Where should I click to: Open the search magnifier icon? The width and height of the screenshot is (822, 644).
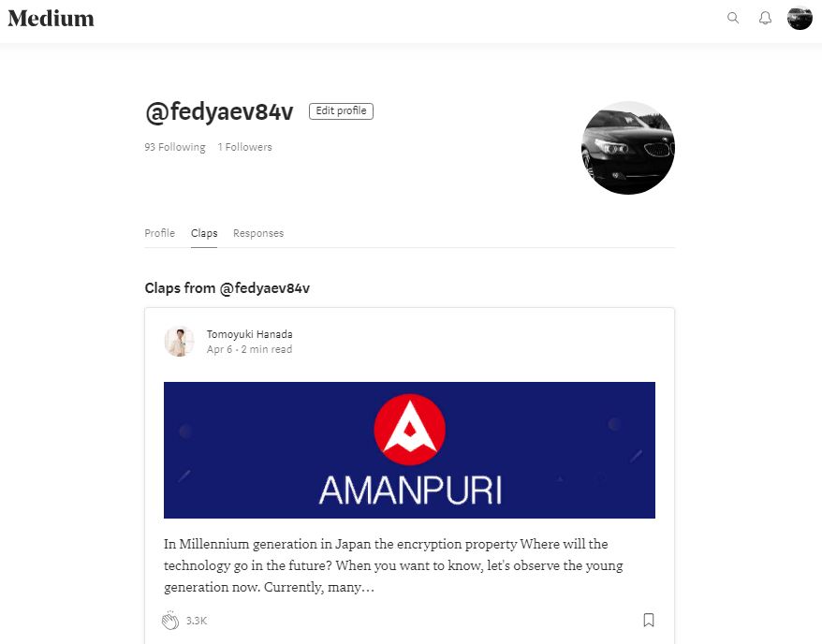pyautogui.click(x=733, y=19)
